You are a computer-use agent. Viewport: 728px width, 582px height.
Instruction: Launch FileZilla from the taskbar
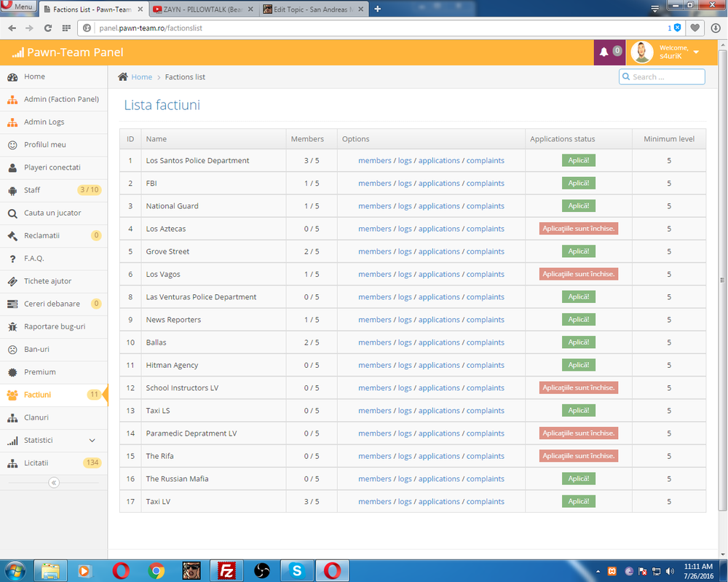tap(226, 571)
